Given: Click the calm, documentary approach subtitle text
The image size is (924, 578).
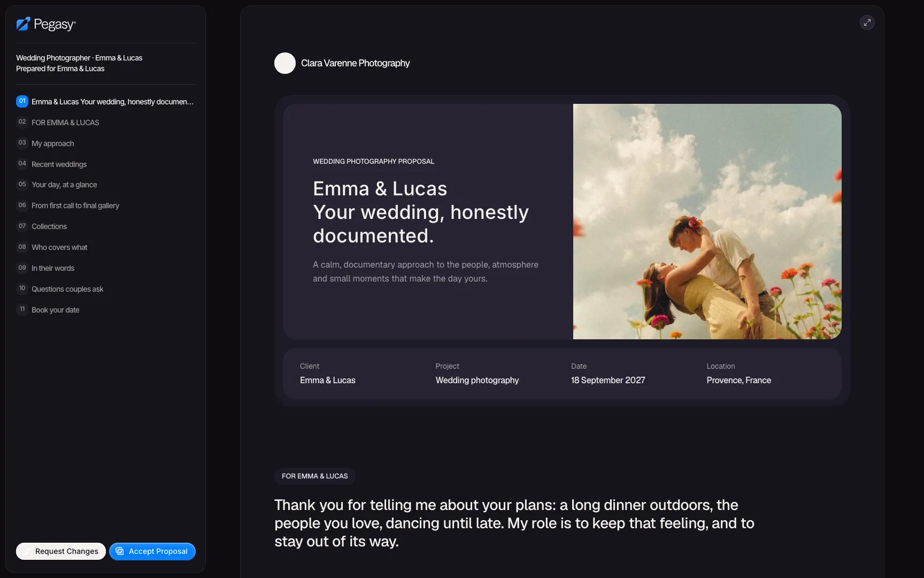Looking at the screenshot, I should [426, 272].
